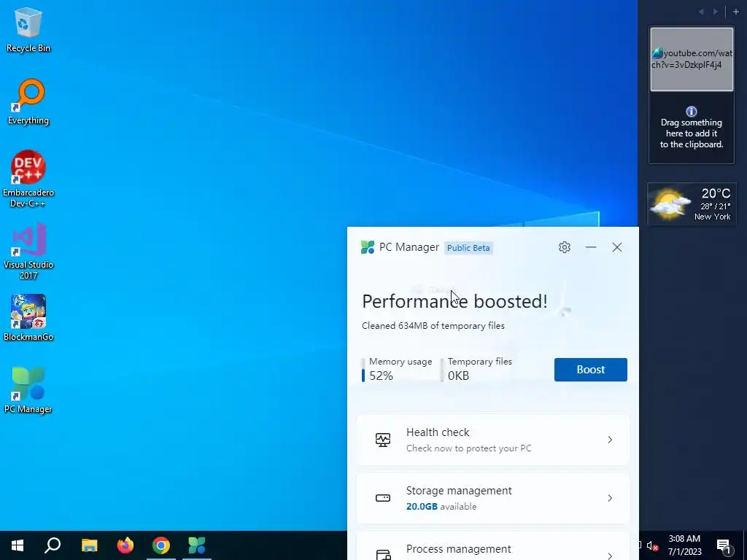This screenshot has width=747, height=560.
Task: Click PC Manager taskbar icon
Action: point(197,545)
